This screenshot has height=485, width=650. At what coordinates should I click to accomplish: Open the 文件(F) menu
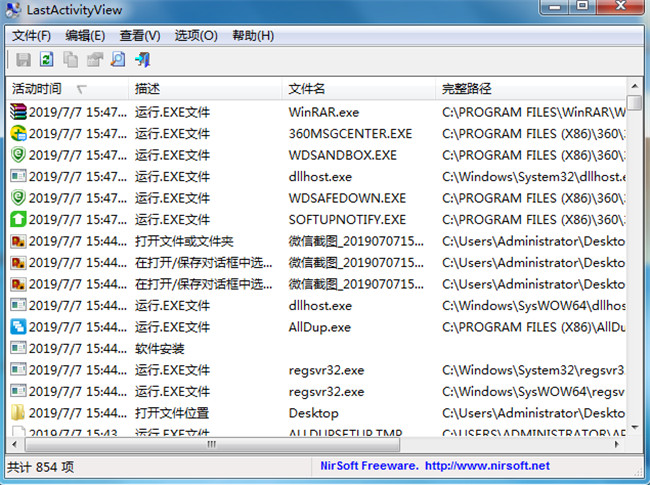[x=31, y=36]
